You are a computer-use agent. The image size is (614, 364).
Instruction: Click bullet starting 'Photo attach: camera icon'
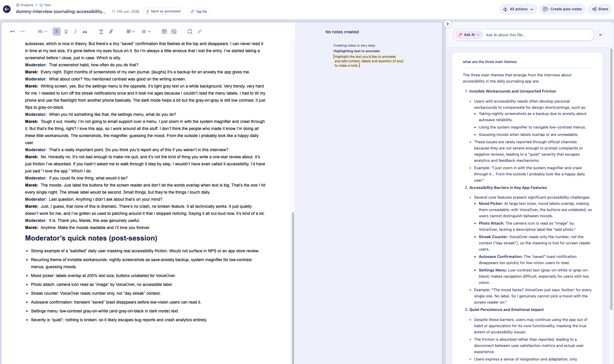pos(102,284)
